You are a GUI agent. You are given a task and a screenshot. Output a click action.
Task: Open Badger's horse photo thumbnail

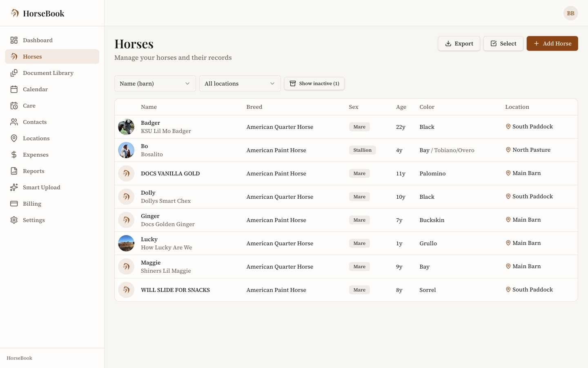tap(126, 127)
